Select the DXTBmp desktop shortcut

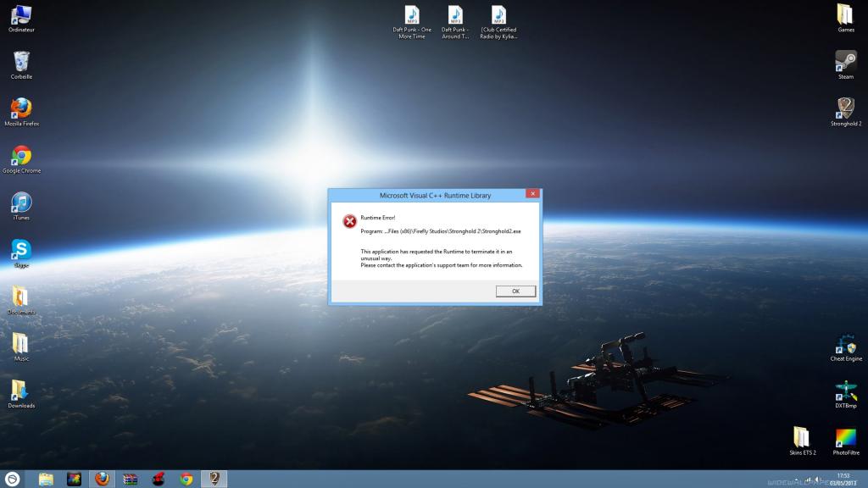click(x=846, y=395)
